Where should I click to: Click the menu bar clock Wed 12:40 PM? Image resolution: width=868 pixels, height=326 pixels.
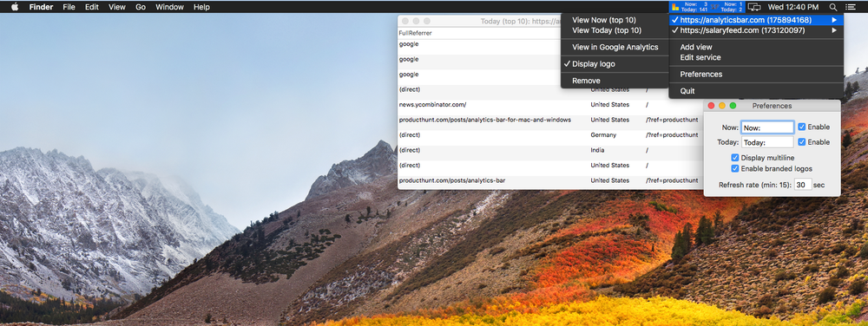792,7
